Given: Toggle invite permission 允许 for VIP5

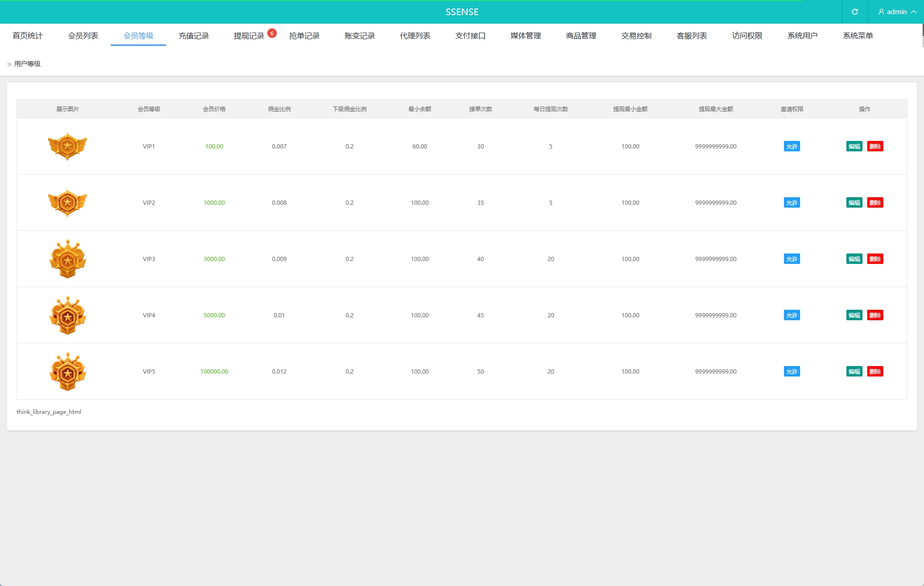Looking at the screenshot, I should click(x=792, y=371).
